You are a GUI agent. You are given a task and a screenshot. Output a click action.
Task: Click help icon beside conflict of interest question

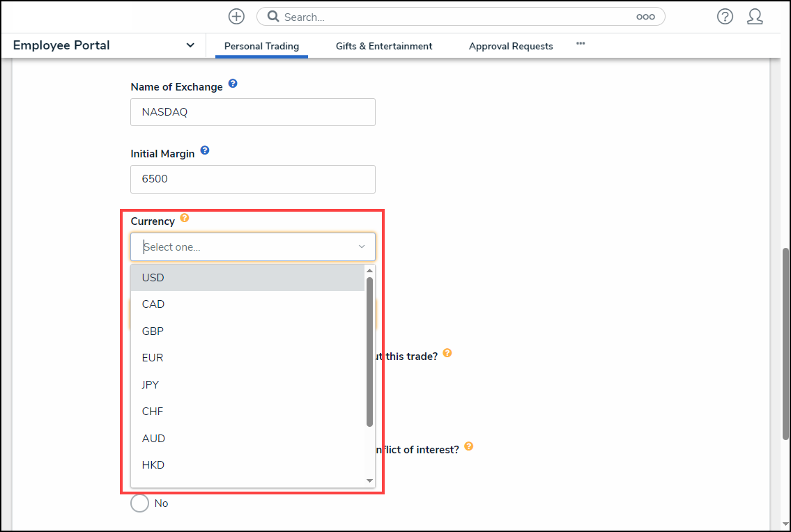tap(468, 446)
